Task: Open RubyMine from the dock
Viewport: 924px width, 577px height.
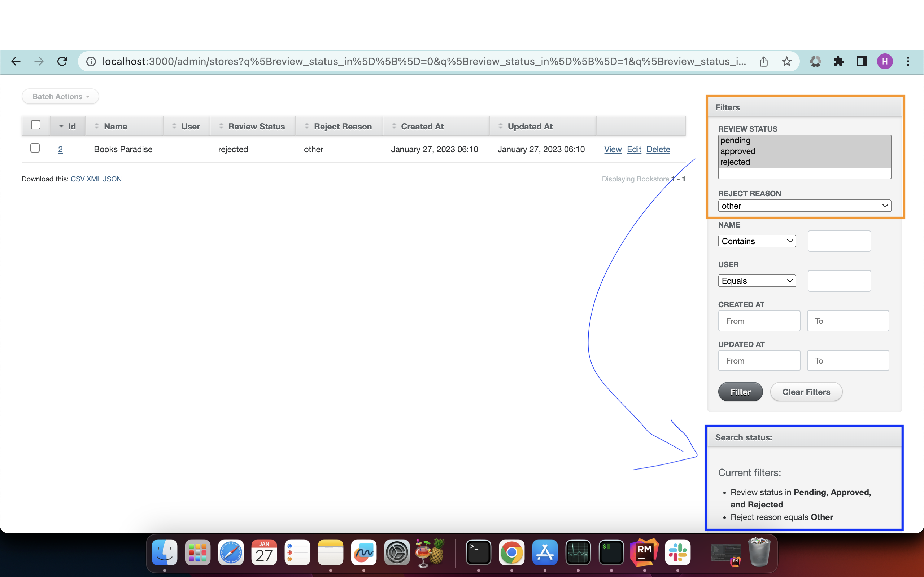Action: point(644,552)
